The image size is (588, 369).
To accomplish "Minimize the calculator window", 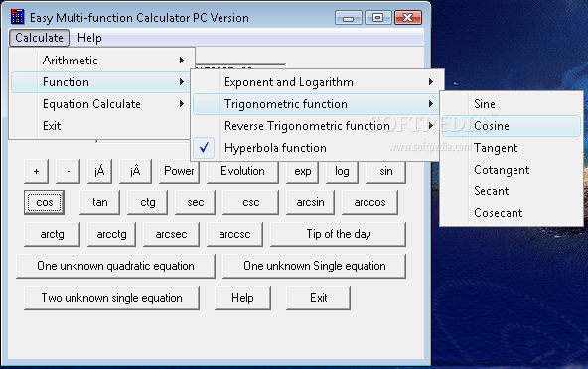I will (349, 18).
